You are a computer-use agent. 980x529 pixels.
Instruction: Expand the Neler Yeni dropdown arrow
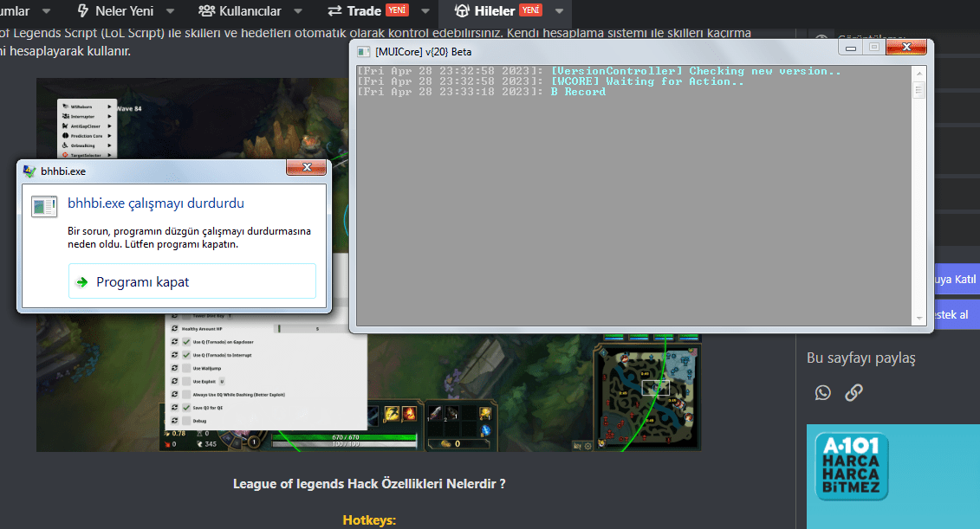tap(170, 11)
